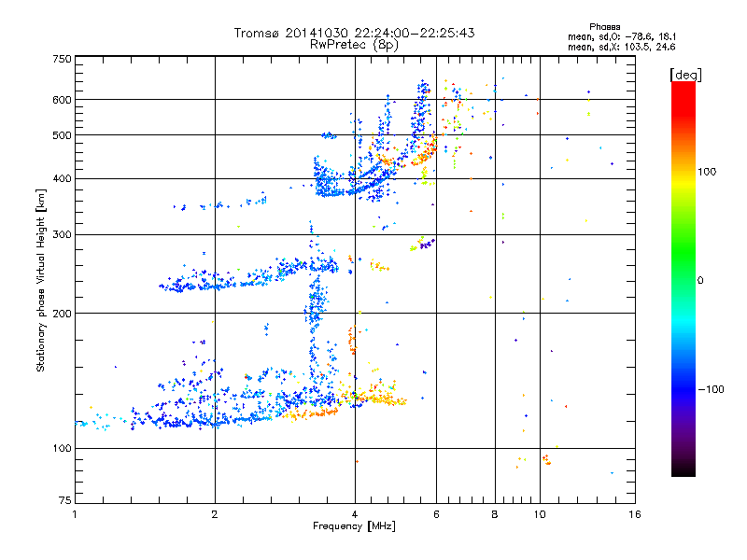Click the y-axis tick label "100" on height axis
747x560 pixels.
click(63, 448)
